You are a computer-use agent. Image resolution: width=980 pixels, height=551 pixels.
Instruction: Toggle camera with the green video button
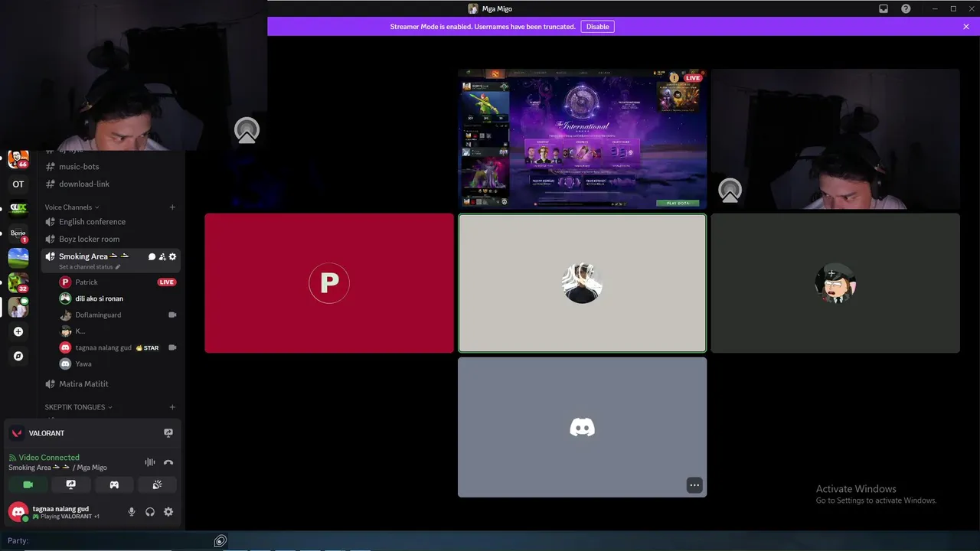28,484
